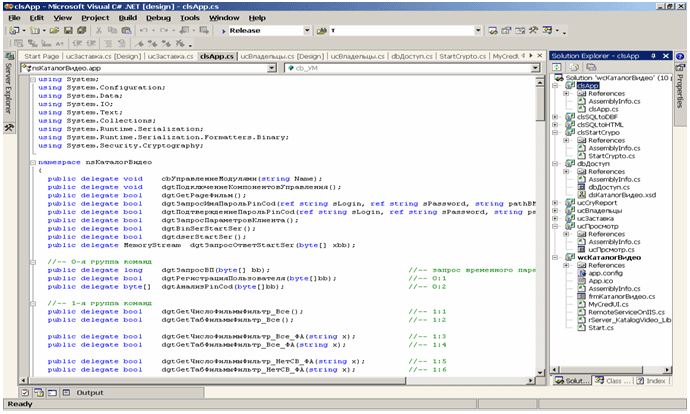Click the Navigate Forward icon
The image size is (690, 414).
(x=204, y=30)
